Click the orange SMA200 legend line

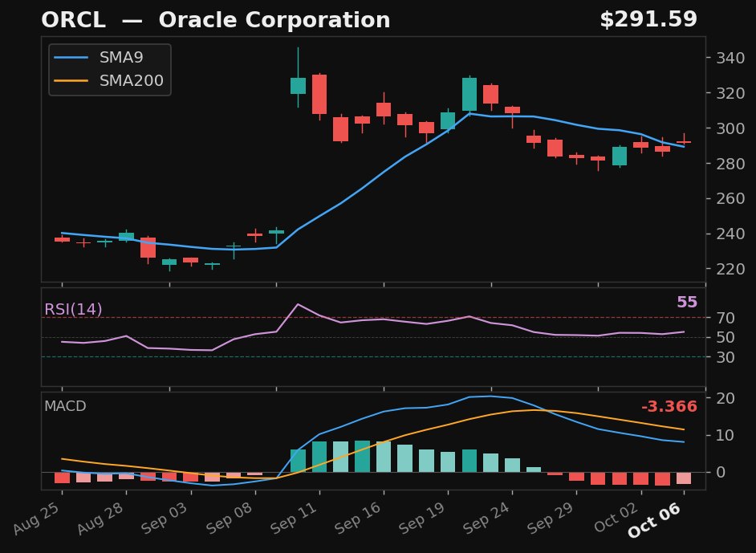click(71, 80)
